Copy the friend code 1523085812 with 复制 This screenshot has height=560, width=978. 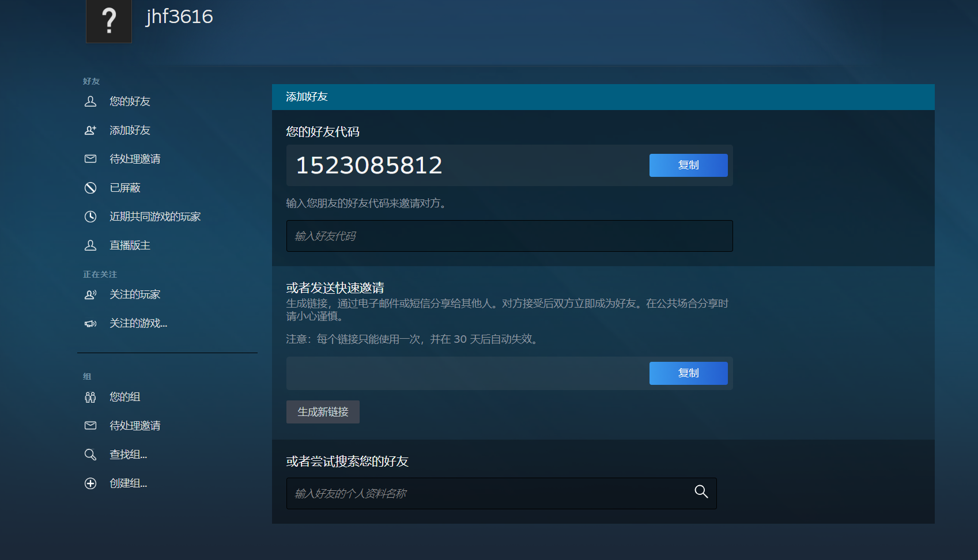pos(688,165)
